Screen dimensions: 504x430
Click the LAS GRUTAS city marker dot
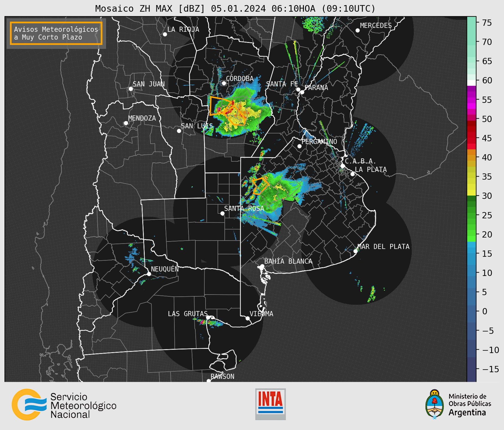[x=208, y=318]
